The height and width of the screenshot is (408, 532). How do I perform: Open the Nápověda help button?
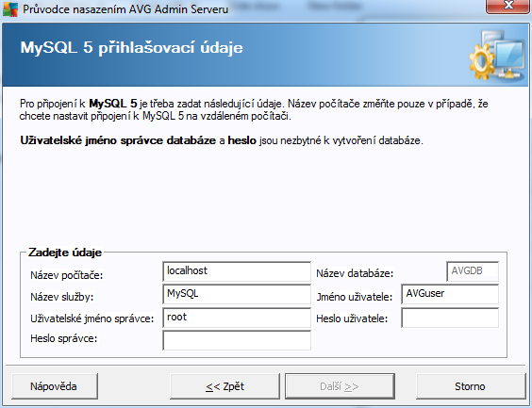coord(55,386)
